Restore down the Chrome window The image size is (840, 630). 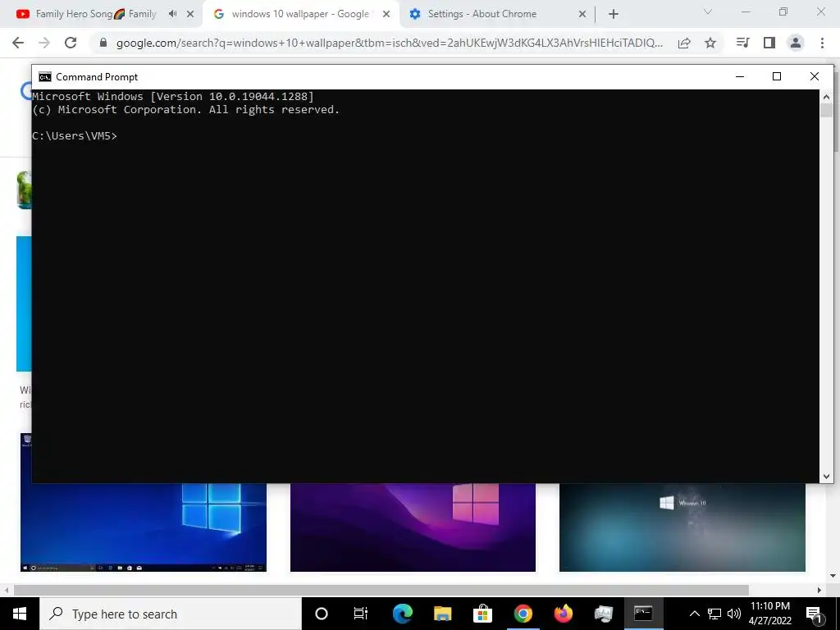click(x=783, y=11)
